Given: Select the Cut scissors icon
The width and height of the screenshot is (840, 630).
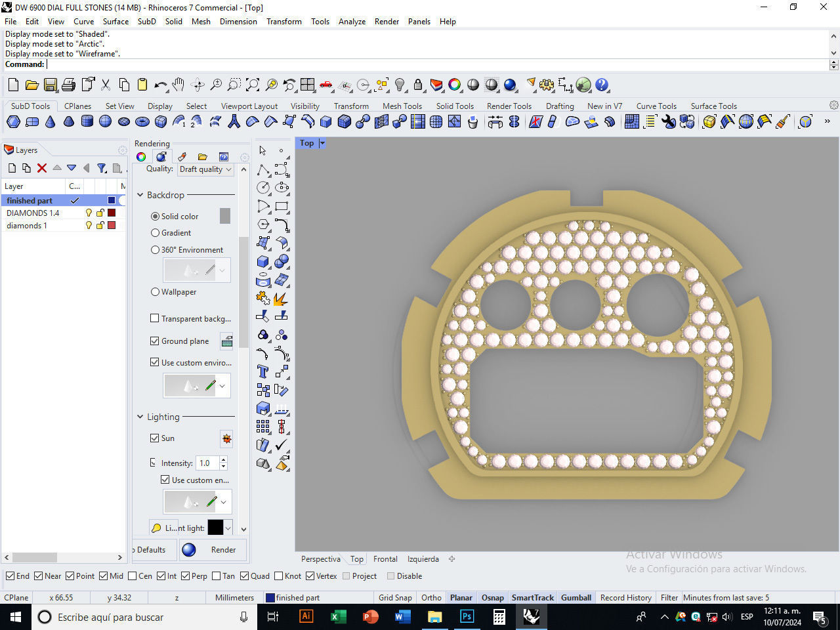Looking at the screenshot, I should pos(105,85).
